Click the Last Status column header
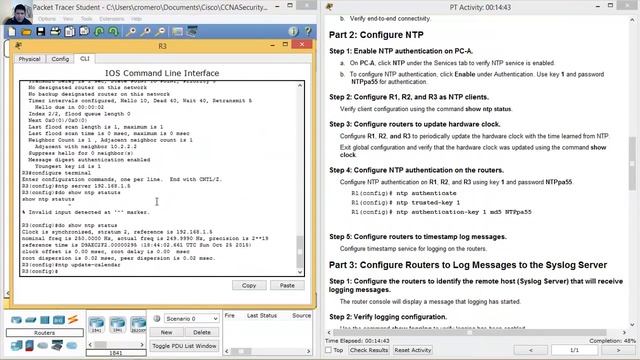Image resolution: width=640 pixels, height=360 pixels. click(262, 316)
